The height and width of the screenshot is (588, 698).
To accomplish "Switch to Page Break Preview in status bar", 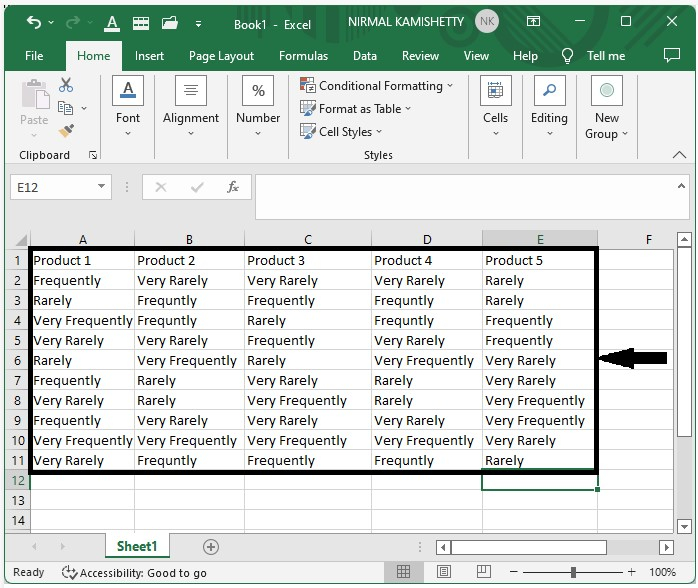I will (483, 572).
